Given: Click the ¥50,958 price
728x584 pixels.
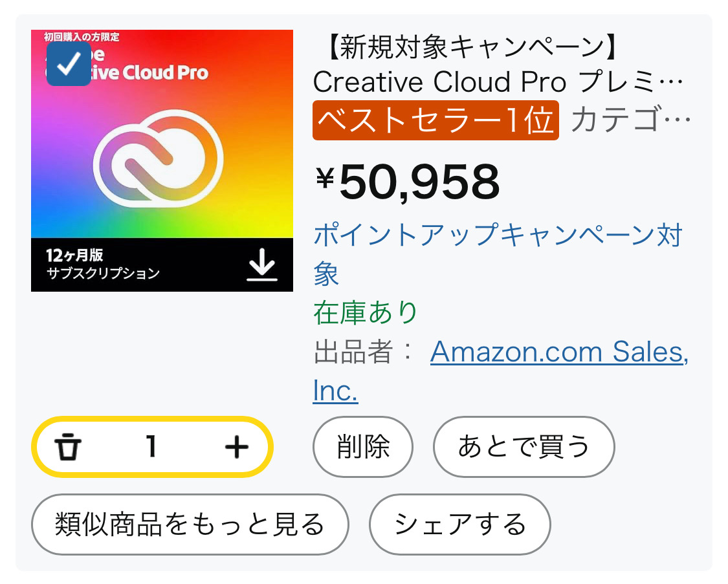Looking at the screenshot, I should click(x=408, y=181).
